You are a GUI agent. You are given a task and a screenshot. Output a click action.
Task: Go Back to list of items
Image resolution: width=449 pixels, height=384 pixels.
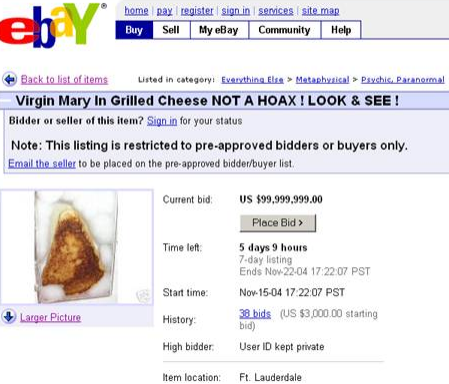[x=64, y=80]
